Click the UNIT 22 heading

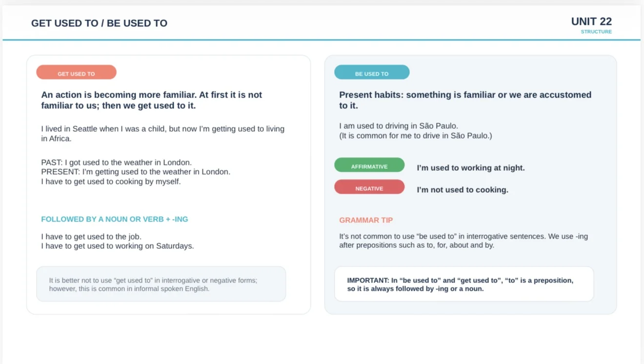click(x=591, y=21)
